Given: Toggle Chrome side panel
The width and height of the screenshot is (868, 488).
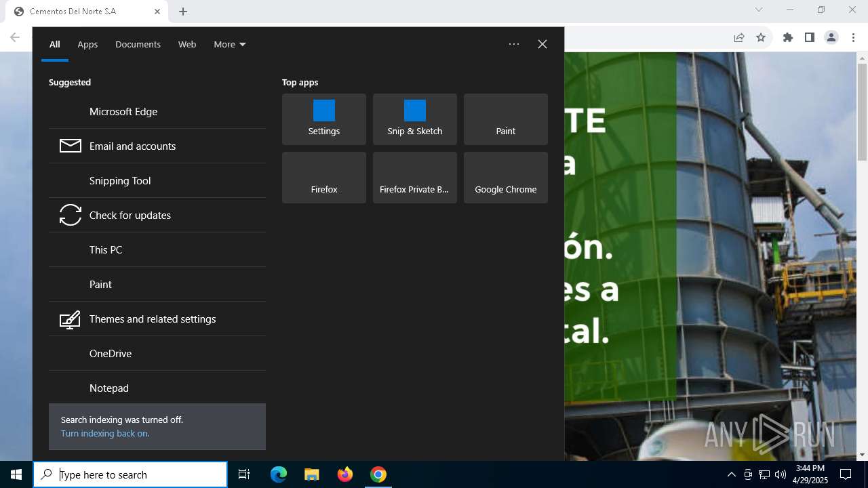Looking at the screenshot, I should coord(810,37).
